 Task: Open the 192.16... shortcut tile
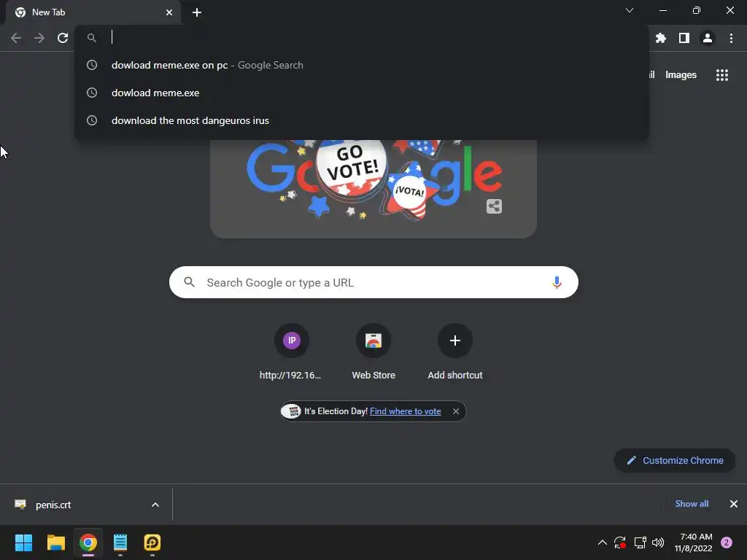(292, 352)
